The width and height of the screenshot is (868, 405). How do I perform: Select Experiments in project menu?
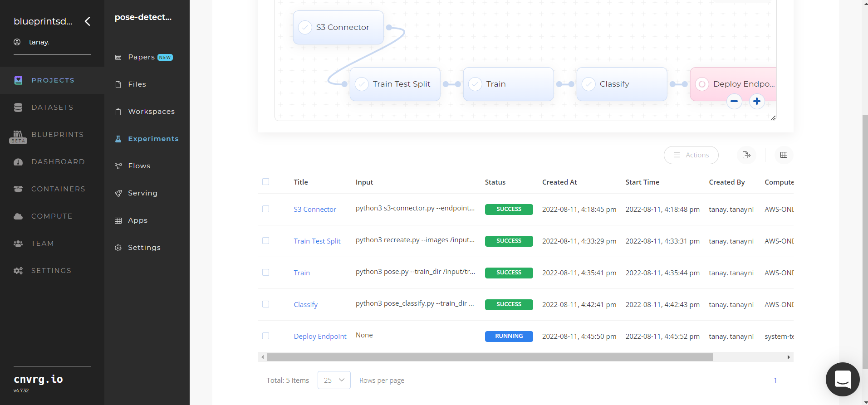pos(153,139)
